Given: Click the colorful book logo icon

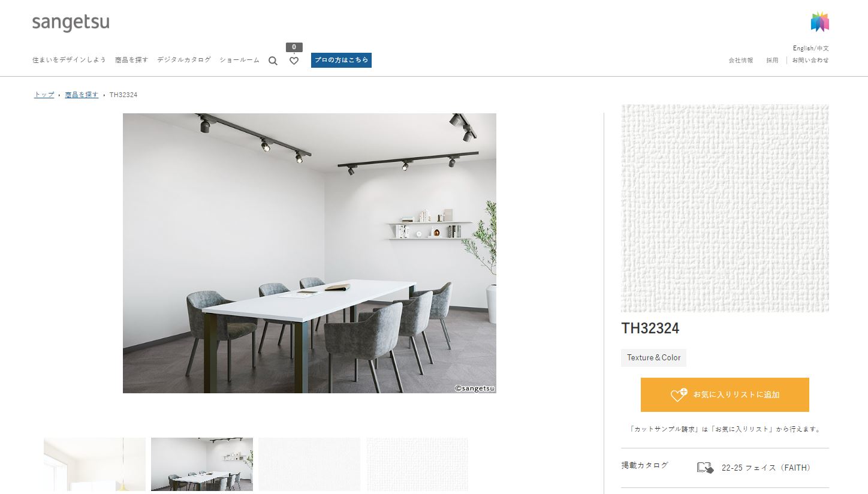Looking at the screenshot, I should pyautogui.click(x=819, y=22).
